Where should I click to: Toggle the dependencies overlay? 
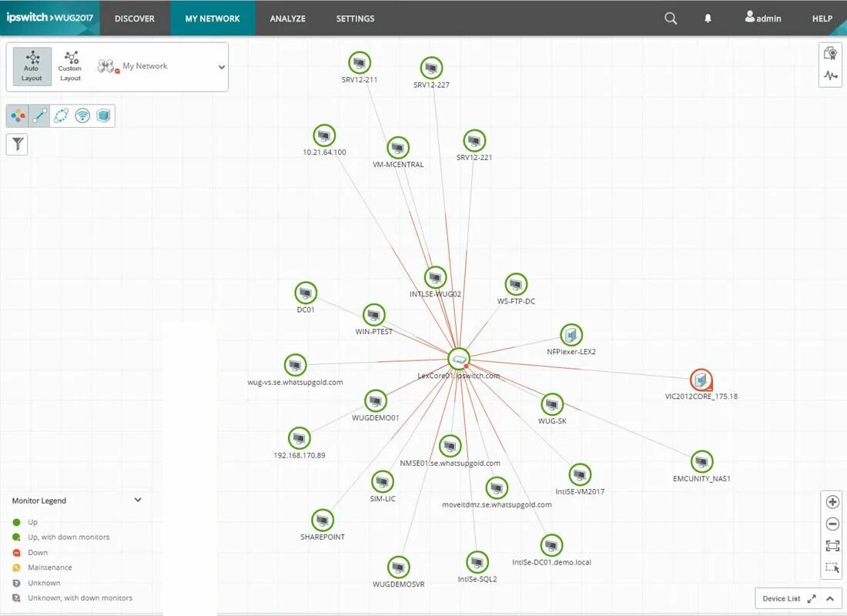tap(61, 115)
